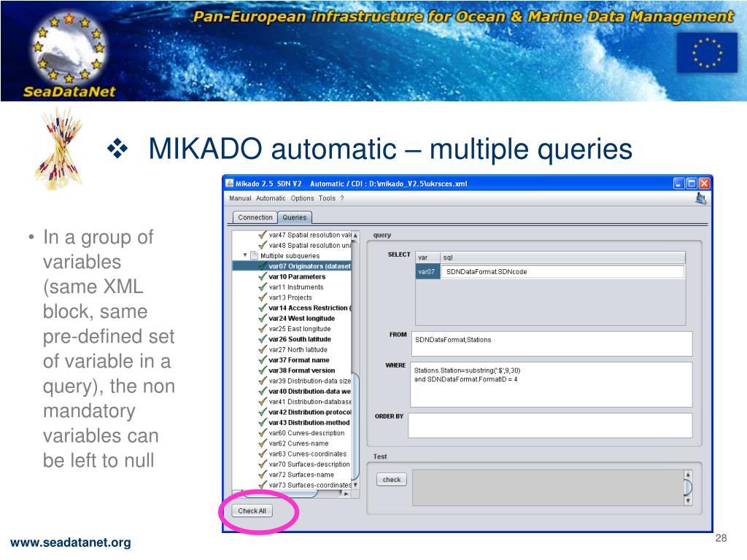Image resolution: width=747 pixels, height=560 pixels.
Task: Select var73 Surfaces-coordinates row
Action: point(304,485)
